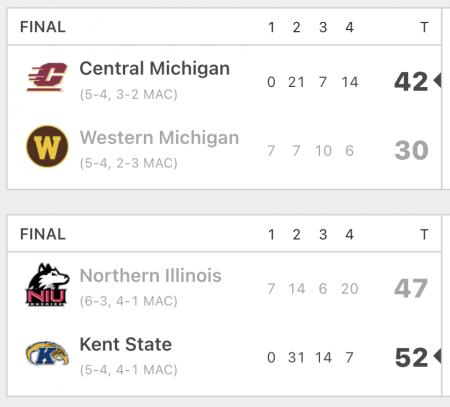Image resolution: width=450 pixels, height=407 pixels.
Task: Click the Northern Illinois Huskies logo
Action: (x=47, y=284)
